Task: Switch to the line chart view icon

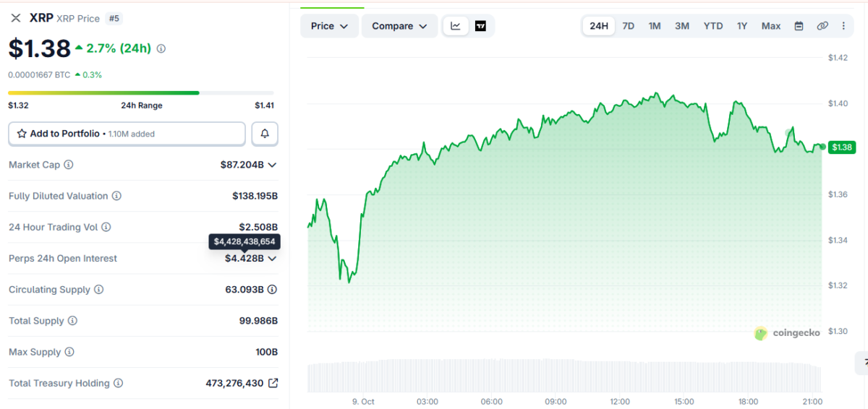Action: [456, 26]
